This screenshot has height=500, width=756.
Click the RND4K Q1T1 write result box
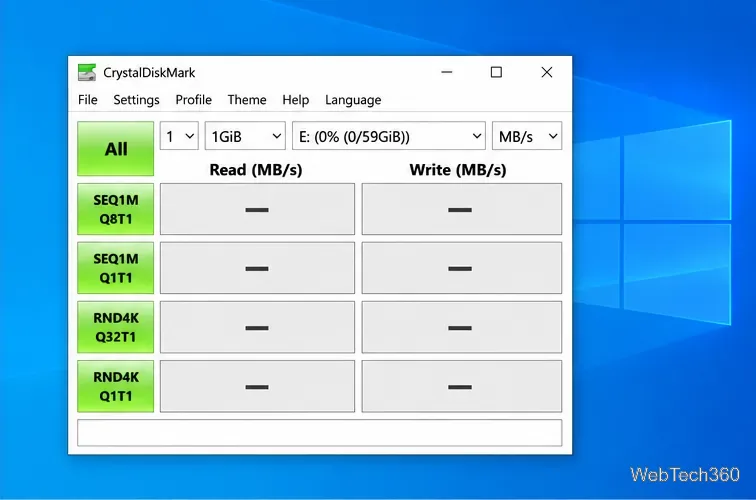click(x=462, y=386)
